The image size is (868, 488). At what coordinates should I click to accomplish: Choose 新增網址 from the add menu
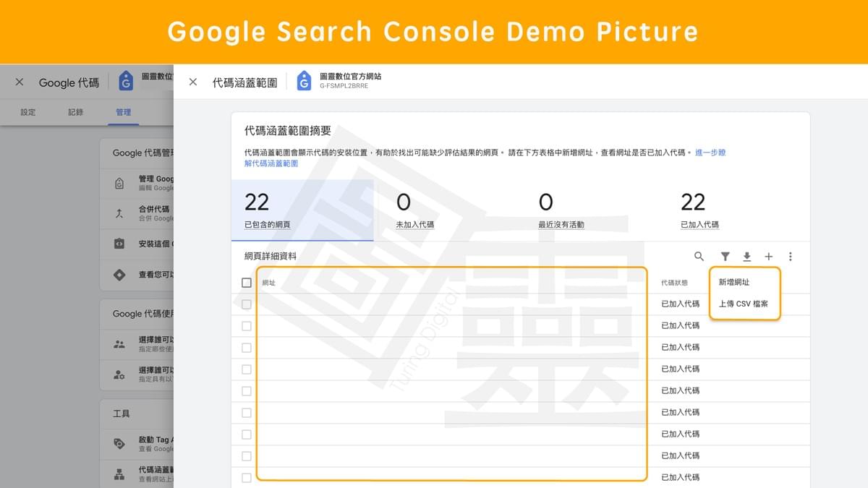click(734, 282)
